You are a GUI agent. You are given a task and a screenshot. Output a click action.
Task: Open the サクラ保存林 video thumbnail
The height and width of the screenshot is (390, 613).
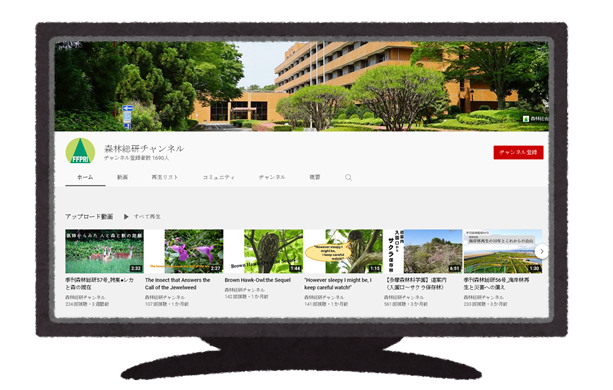point(423,251)
